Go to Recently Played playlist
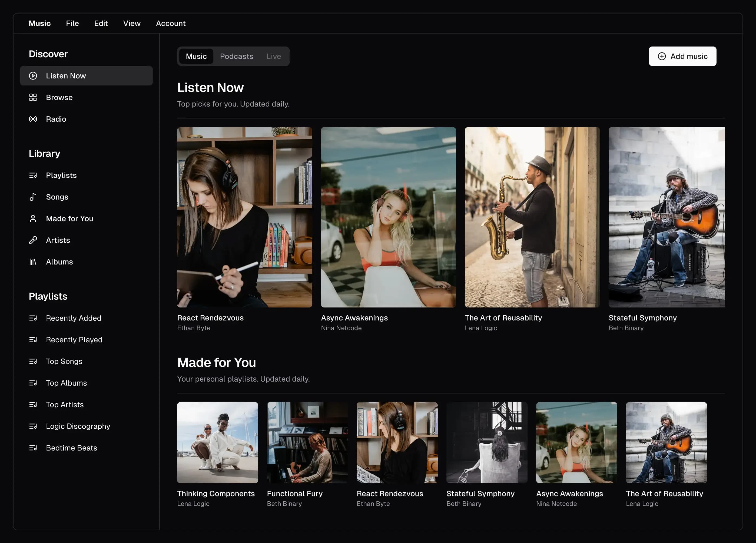 (74, 340)
